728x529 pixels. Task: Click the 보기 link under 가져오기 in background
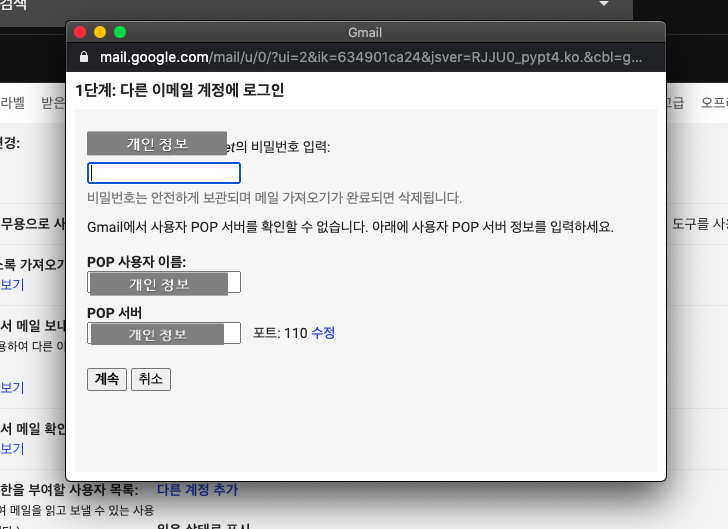point(12,284)
